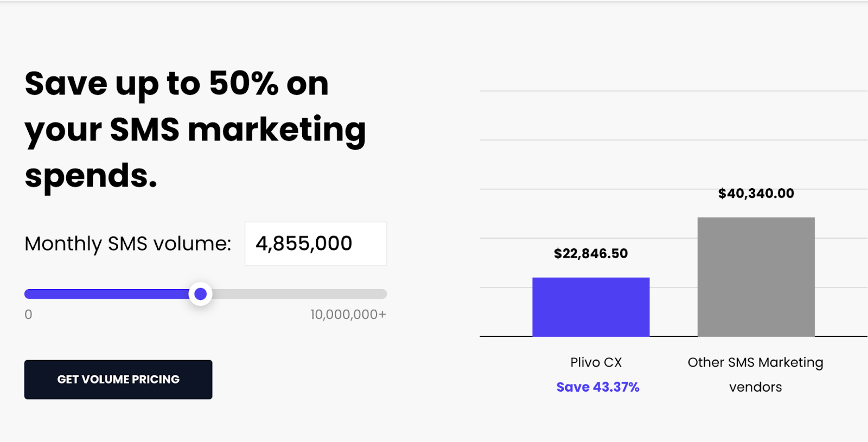
Task: Click the Save up to 50% heading line
Action: point(177,84)
